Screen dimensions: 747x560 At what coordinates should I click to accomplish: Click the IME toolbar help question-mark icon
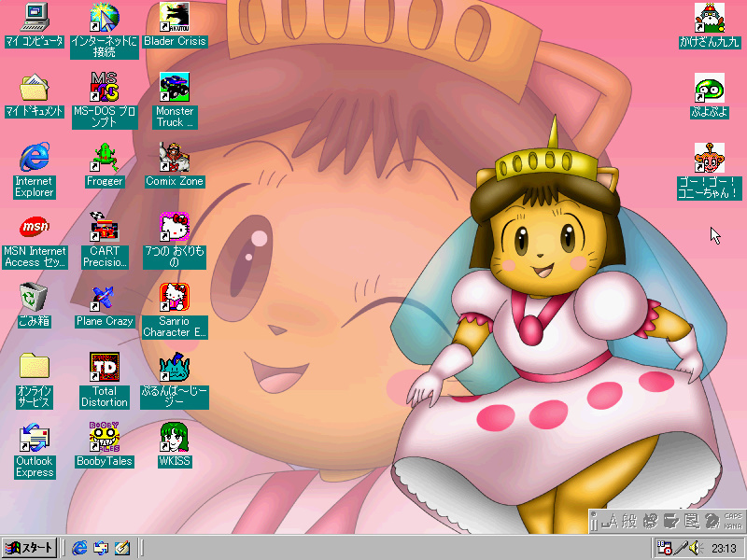click(712, 522)
